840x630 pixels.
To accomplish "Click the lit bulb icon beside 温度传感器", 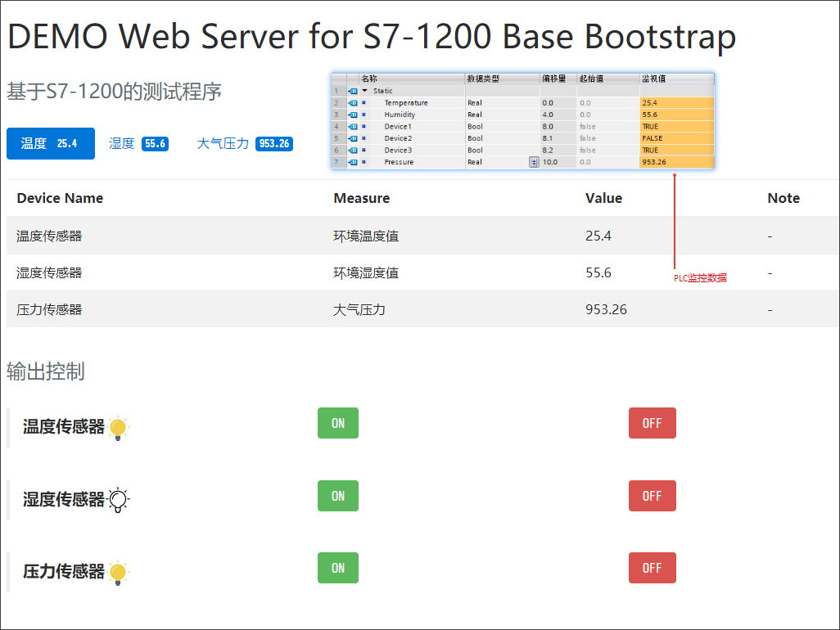I will [x=118, y=428].
